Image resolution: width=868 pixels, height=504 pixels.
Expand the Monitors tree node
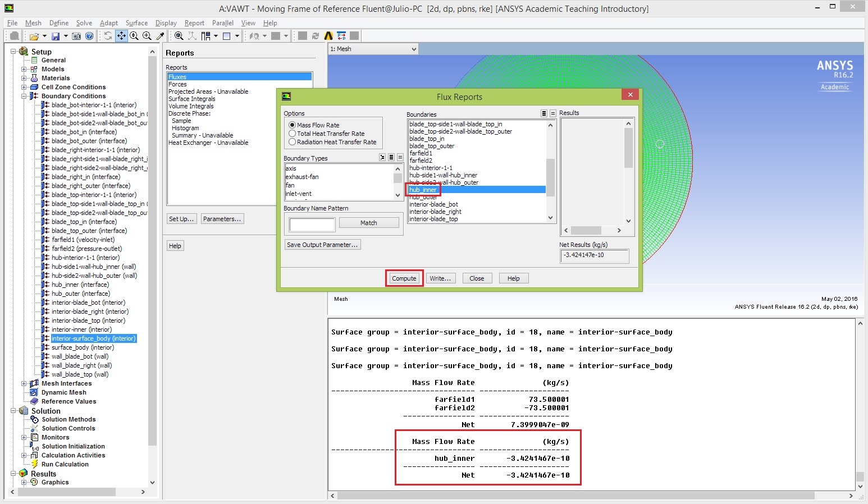(x=24, y=437)
